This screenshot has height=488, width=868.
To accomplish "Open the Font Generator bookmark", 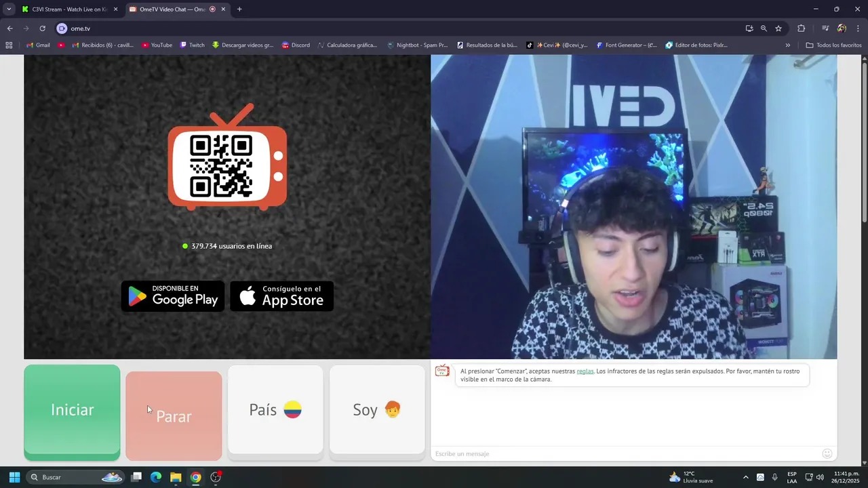I will click(627, 45).
